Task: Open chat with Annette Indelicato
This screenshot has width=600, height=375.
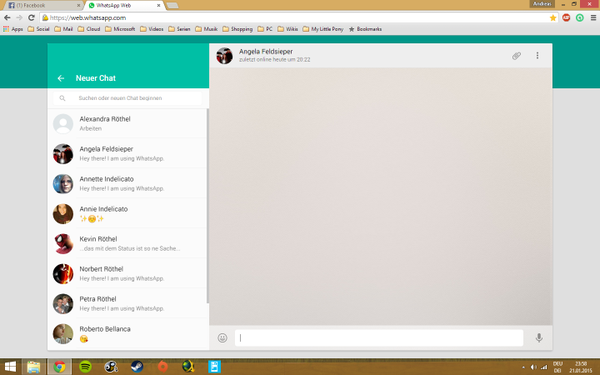Action: [128, 184]
